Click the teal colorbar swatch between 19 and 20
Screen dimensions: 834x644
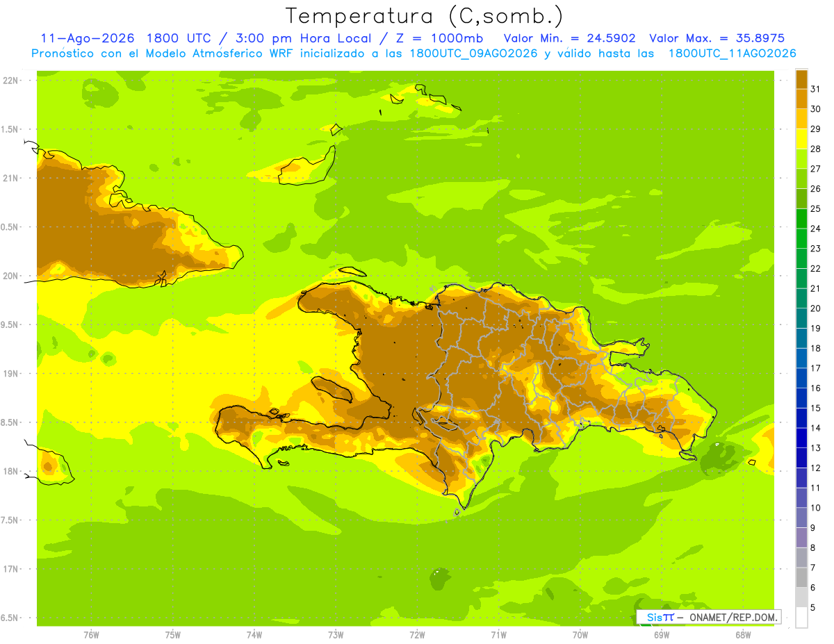801,318
